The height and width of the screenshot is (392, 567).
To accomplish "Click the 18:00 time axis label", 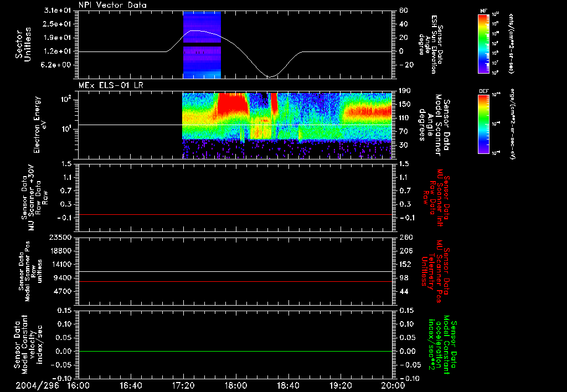I will (x=236, y=385).
